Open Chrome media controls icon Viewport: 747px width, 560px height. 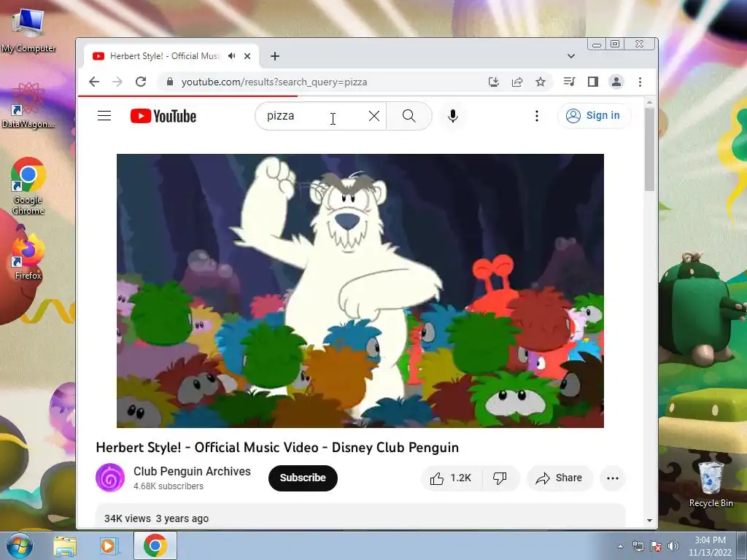[x=569, y=82]
